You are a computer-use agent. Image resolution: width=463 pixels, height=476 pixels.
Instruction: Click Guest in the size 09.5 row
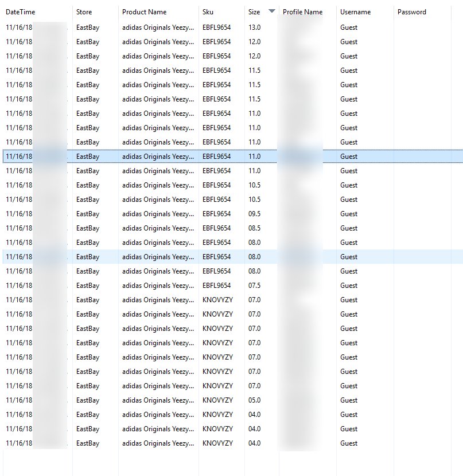click(348, 214)
